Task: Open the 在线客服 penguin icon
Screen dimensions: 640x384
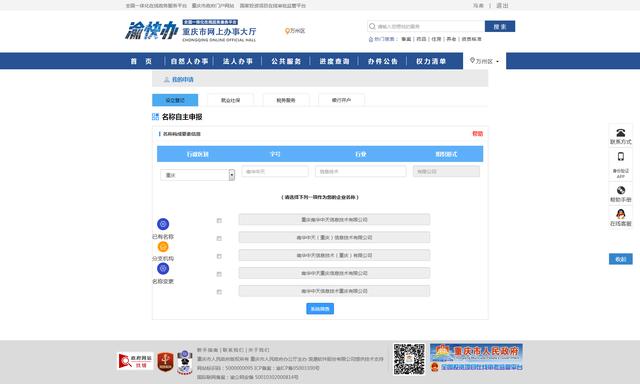Action: 620,214
